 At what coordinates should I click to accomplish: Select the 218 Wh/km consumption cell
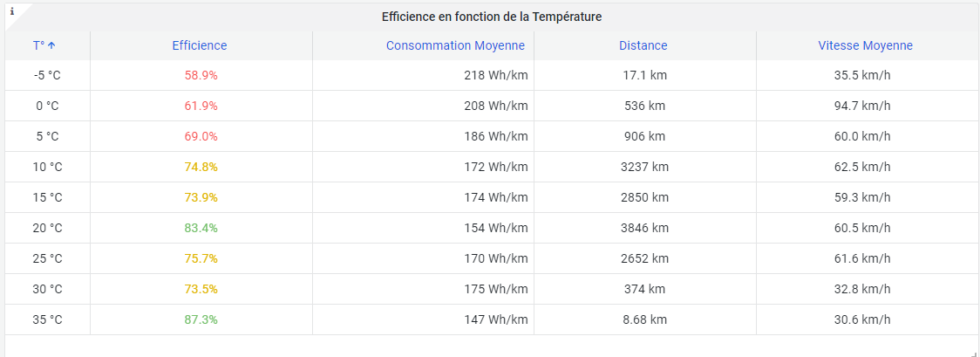[495, 75]
